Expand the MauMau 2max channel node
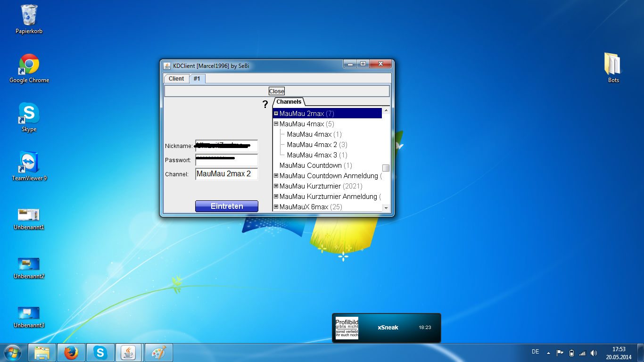644x362 pixels. pyautogui.click(x=276, y=114)
